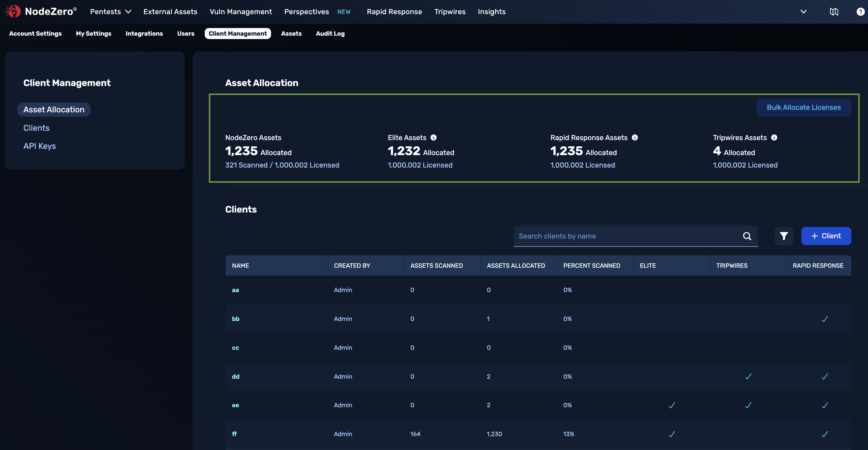Click the Elite Assets info icon
The width and height of the screenshot is (868, 450).
point(433,138)
